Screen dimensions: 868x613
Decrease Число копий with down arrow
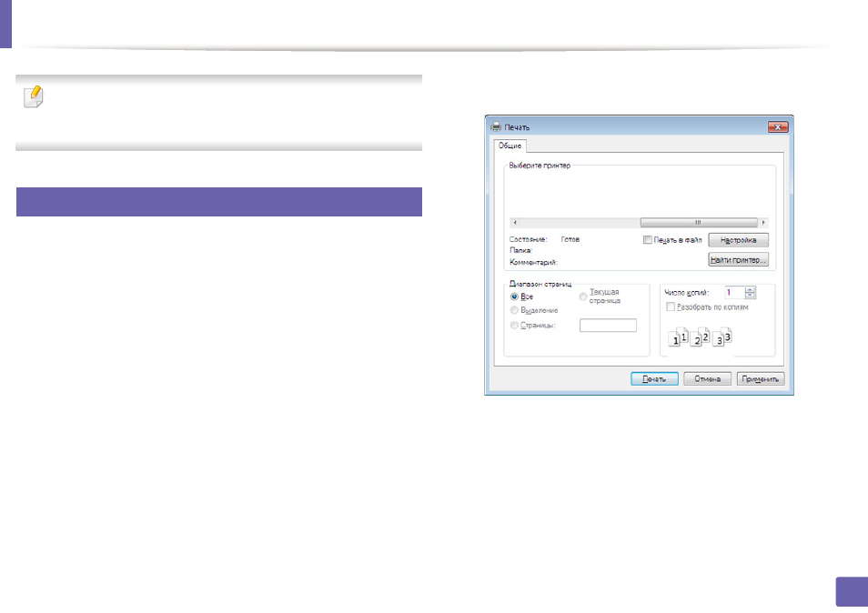coord(750,296)
